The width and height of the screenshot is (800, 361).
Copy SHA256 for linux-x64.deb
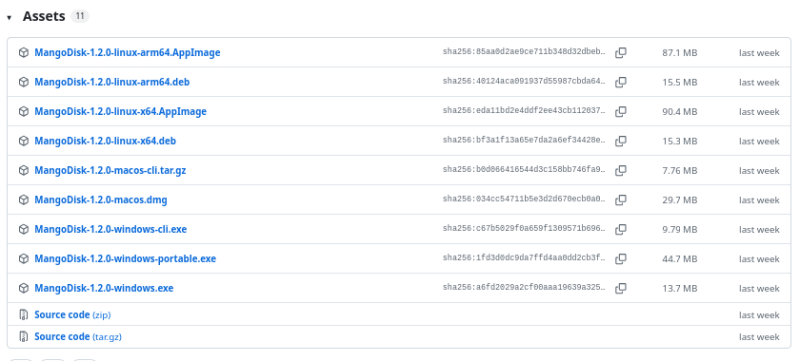tap(620, 141)
